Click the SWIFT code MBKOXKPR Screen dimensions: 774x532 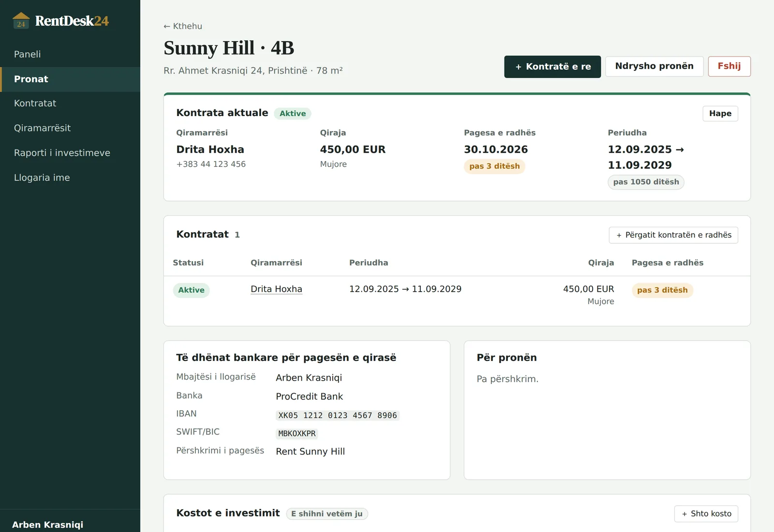[297, 434]
